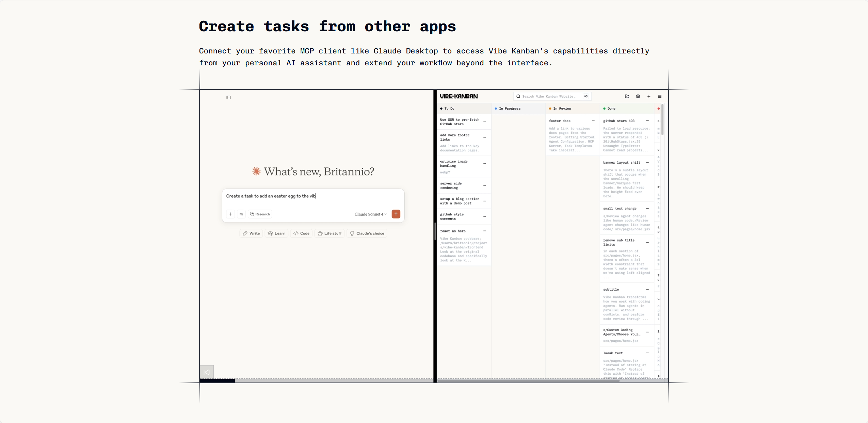The image size is (868, 423).
Task: Click the Kanban board horizontal scrollbar
Action: [x=528, y=381]
